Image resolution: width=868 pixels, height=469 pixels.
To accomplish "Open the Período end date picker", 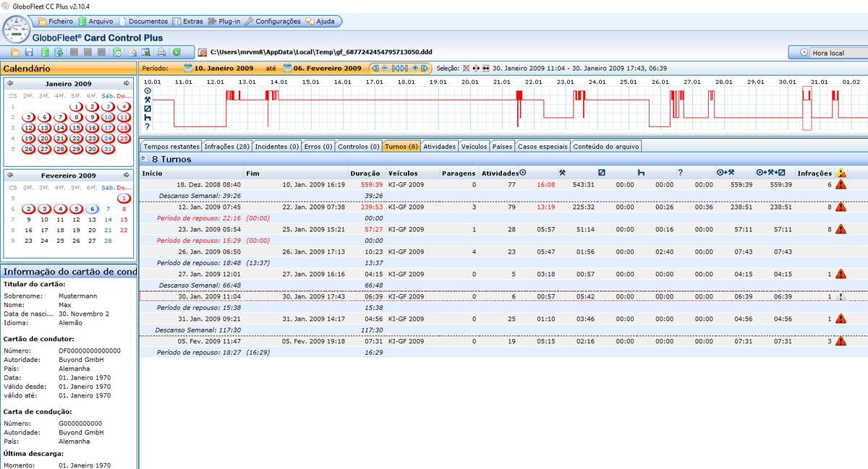I will [288, 68].
